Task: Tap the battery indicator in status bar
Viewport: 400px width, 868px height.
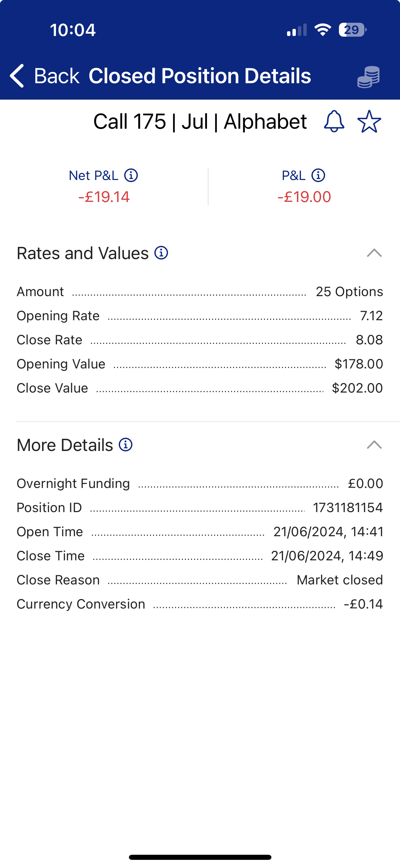Action: [352, 30]
